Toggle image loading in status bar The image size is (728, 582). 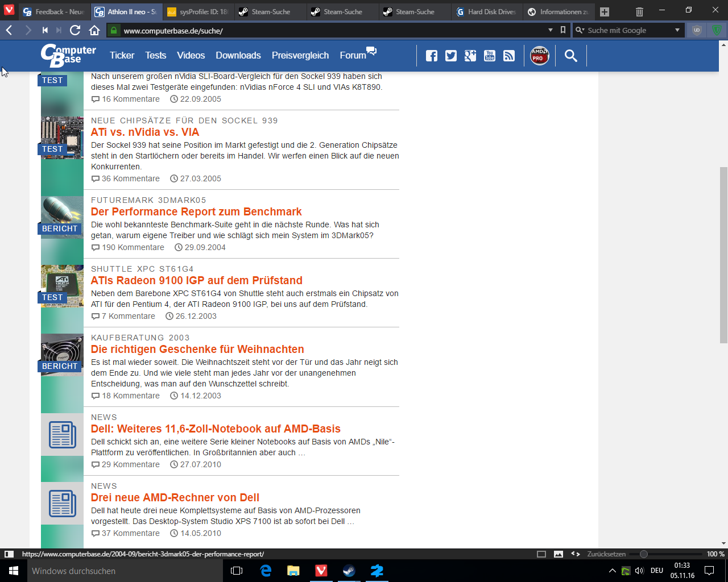pos(559,554)
